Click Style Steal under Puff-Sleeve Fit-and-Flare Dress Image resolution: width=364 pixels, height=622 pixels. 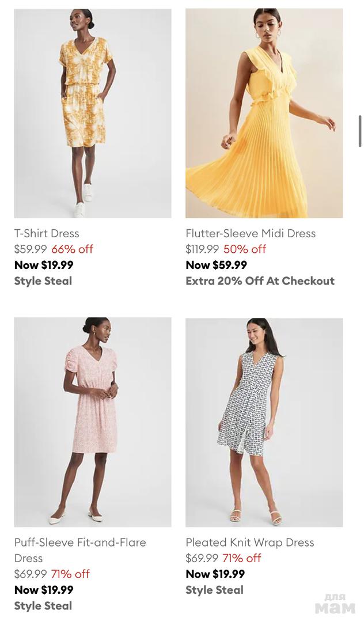tap(43, 606)
